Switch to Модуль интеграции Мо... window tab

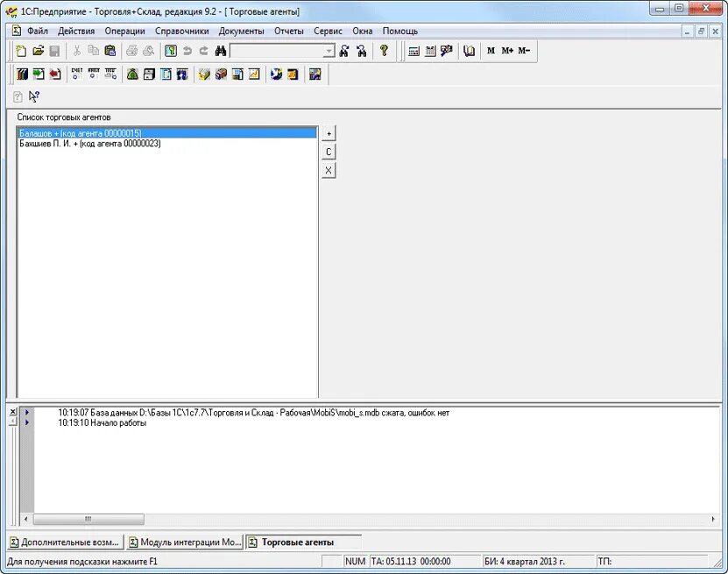185,542
